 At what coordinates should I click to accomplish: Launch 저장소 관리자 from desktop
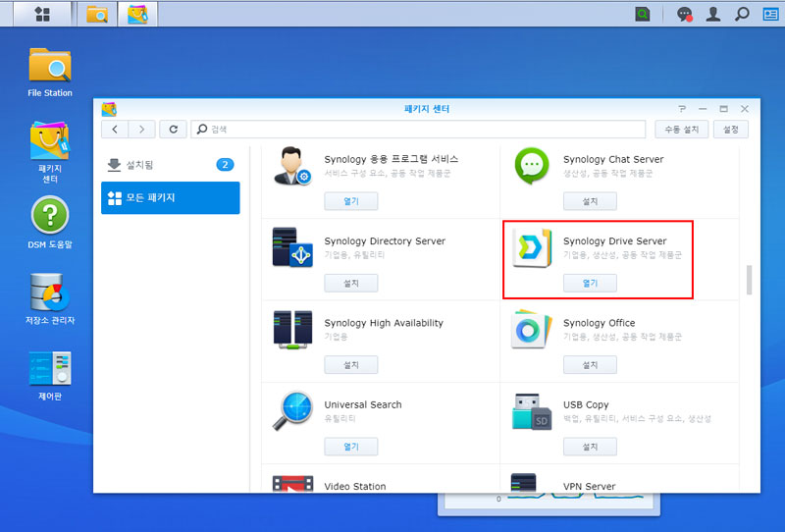pyautogui.click(x=49, y=293)
